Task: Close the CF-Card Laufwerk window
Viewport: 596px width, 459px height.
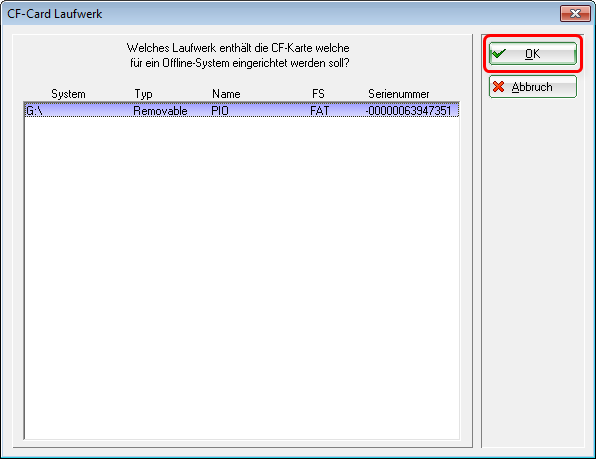Action: [x=575, y=14]
